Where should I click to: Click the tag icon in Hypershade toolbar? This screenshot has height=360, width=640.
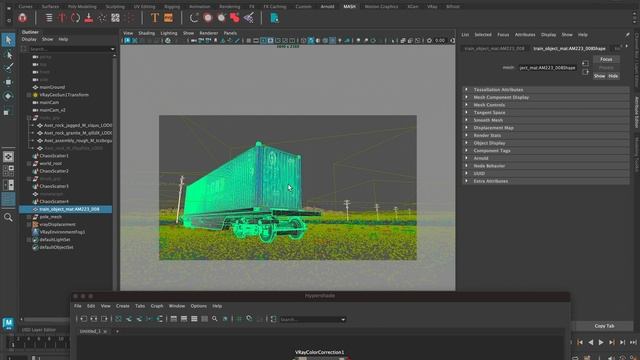[249, 319]
